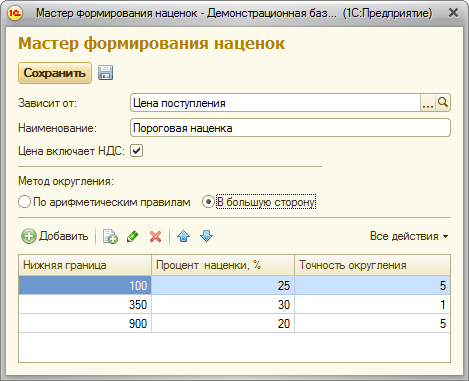Move row up with blue arrow

[184, 236]
